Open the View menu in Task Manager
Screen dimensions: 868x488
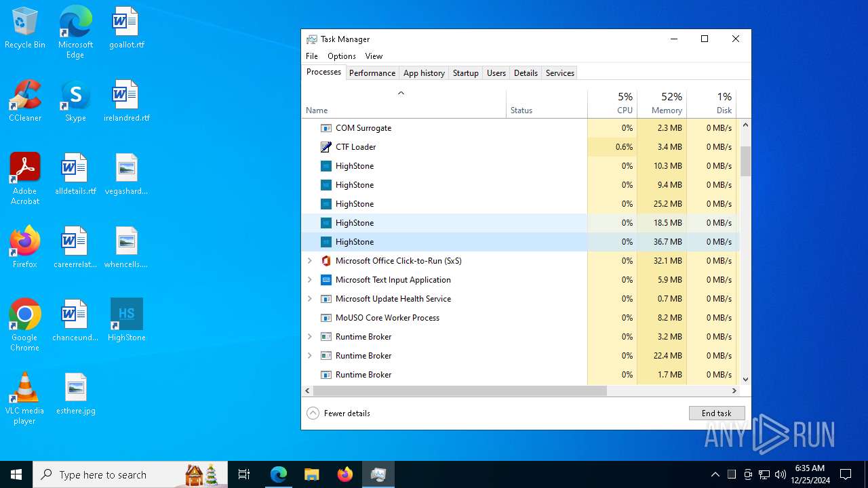coord(374,56)
